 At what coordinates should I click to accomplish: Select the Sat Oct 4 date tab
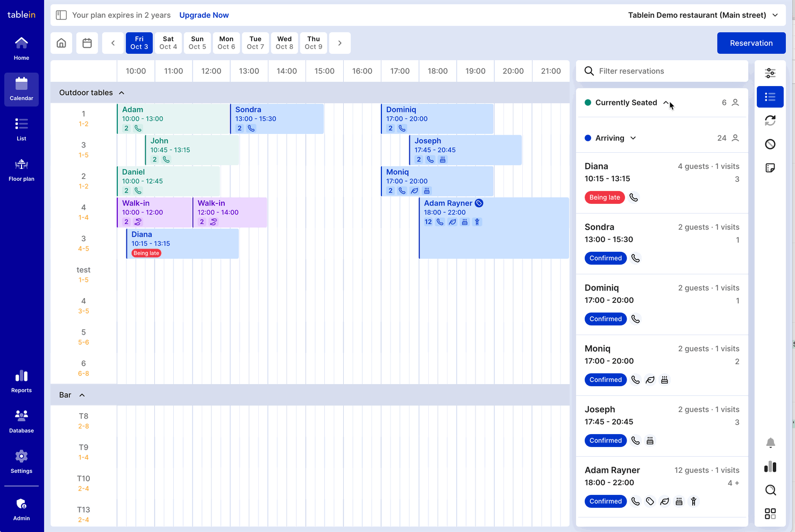pos(168,43)
